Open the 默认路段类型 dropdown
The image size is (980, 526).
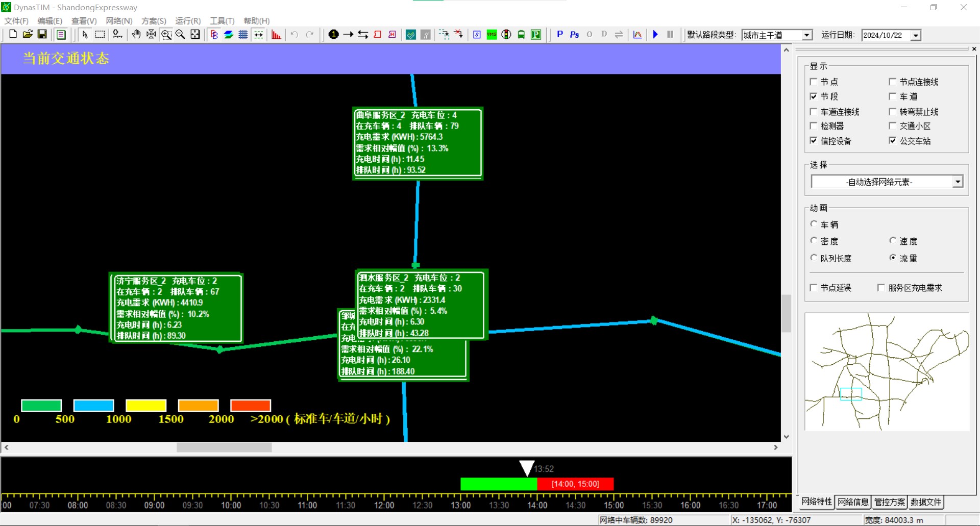coord(806,35)
